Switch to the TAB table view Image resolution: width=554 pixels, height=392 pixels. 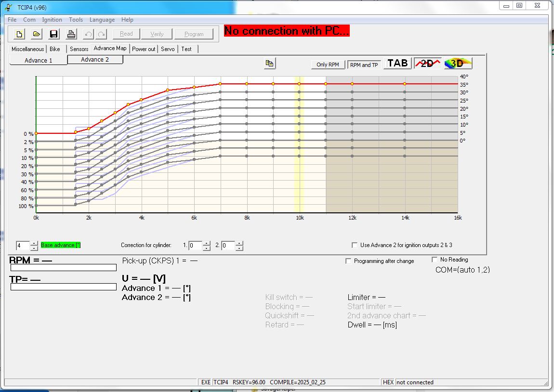pyautogui.click(x=397, y=63)
